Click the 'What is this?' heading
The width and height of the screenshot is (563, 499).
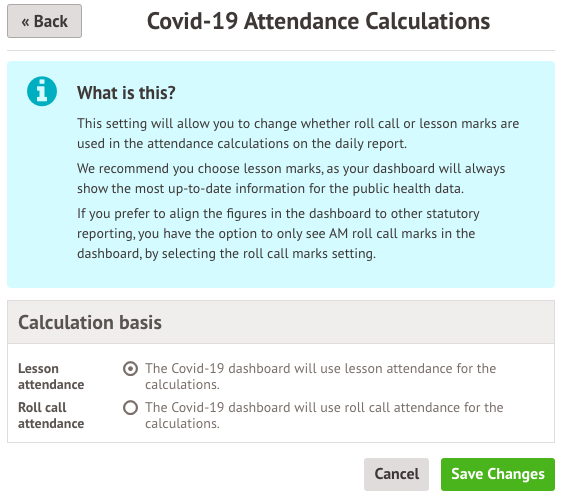pyautogui.click(x=126, y=93)
